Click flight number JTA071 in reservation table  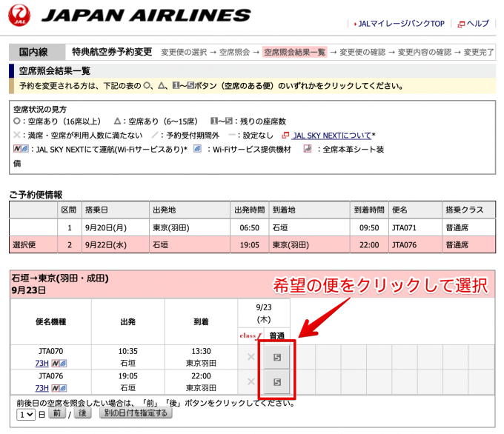[404, 228]
